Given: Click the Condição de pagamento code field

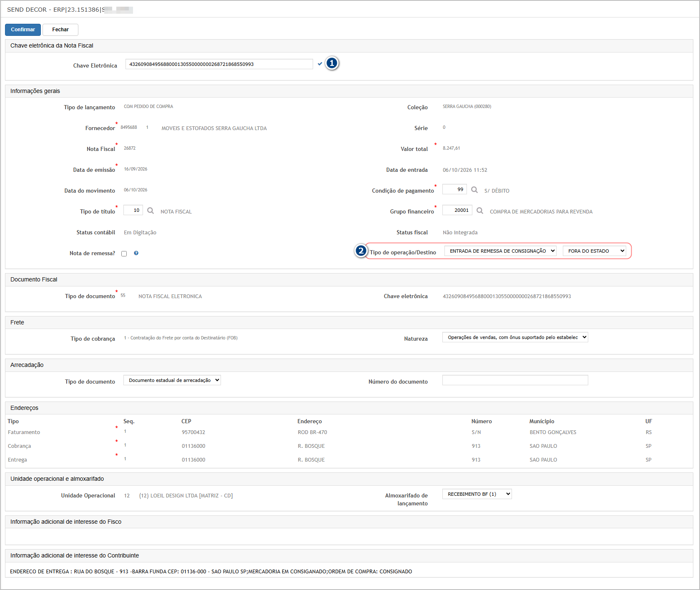Looking at the screenshot, I should point(454,189).
